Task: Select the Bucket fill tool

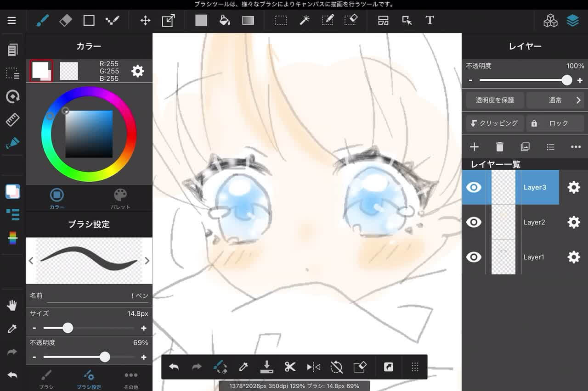Action: coord(225,21)
